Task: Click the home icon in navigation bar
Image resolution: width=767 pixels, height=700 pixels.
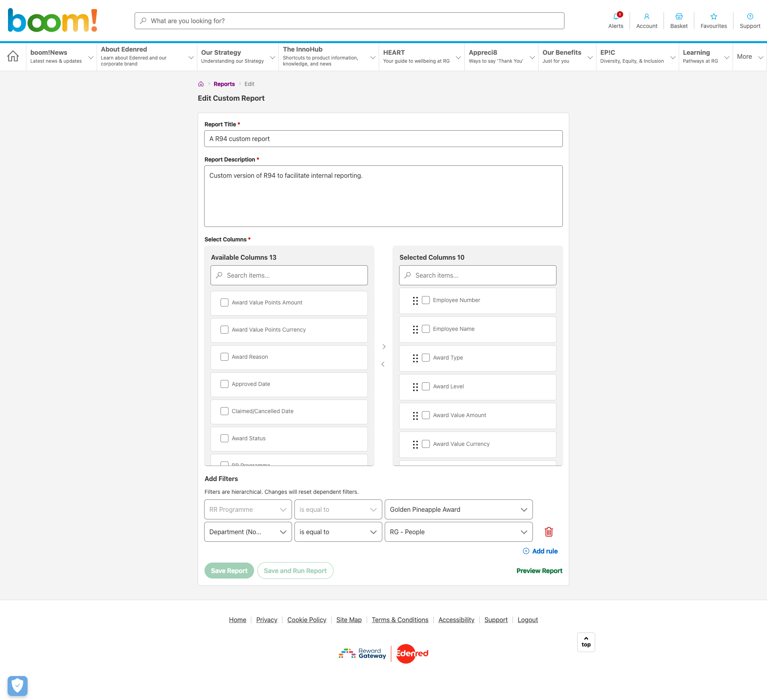Action: tap(13, 56)
